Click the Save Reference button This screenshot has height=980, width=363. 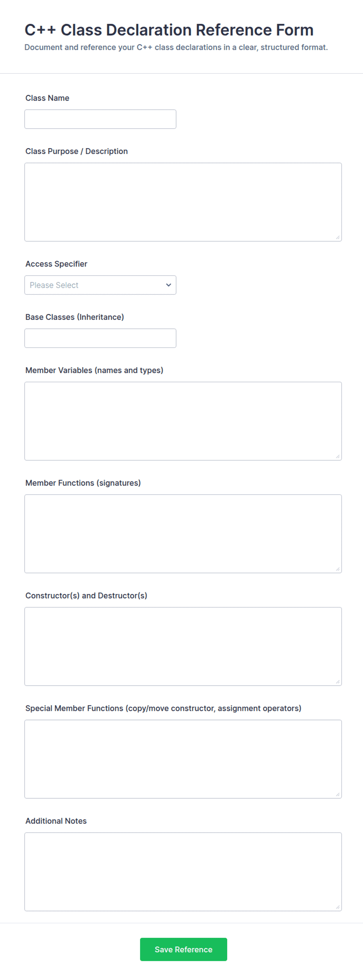[x=183, y=949]
